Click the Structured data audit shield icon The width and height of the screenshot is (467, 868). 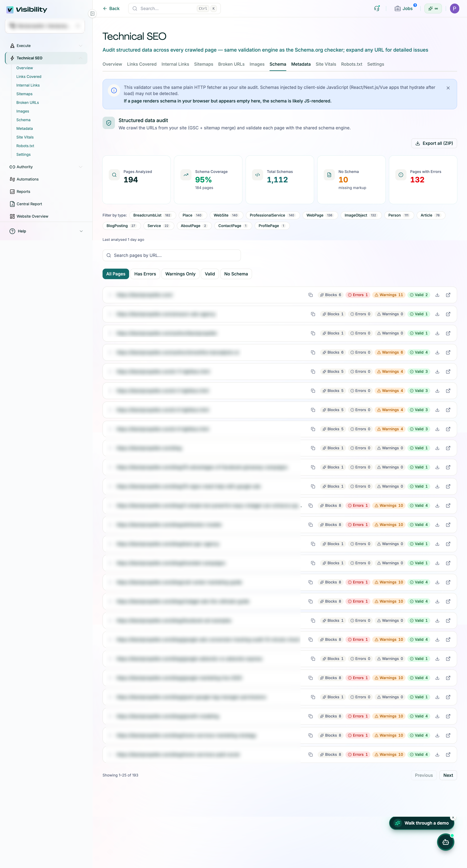(x=108, y=123)
